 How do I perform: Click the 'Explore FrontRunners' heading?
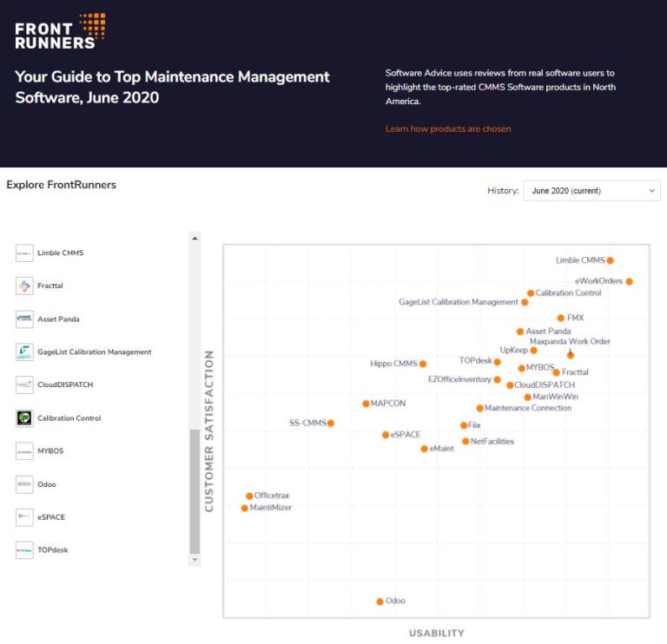62,185
